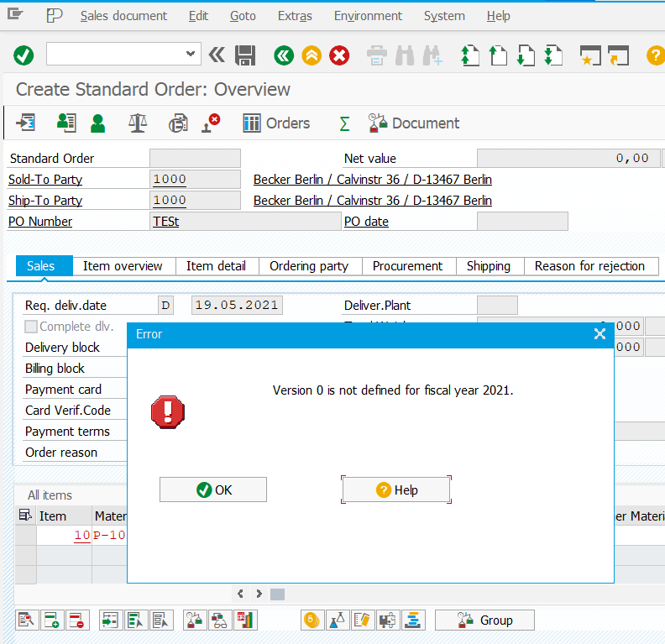665x644 pixels.
Task: Click OK in the Error dialog
Action: point(213,490)
